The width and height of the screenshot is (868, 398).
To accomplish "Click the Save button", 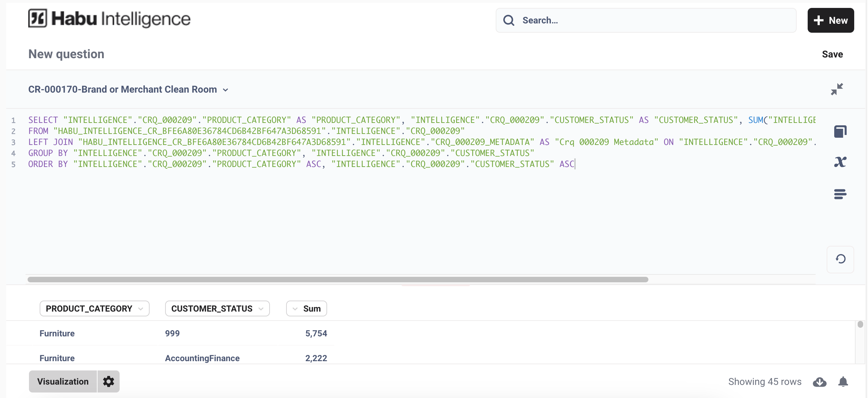I will coord(832,54).
